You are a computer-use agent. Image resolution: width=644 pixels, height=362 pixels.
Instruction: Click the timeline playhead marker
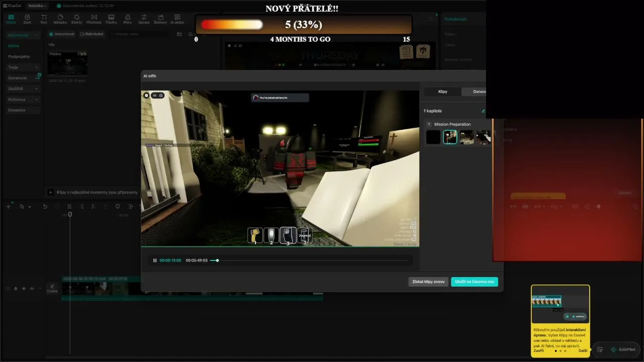[x=70, y=215]
